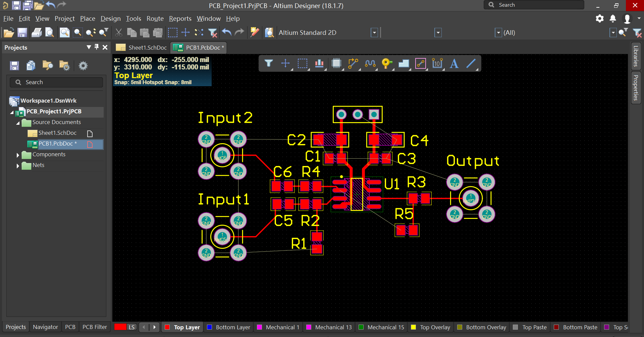Collapse the Source Documents folder
Viewport: 644px width, 337px height.
pyautogui.click(x=18, y=123)
